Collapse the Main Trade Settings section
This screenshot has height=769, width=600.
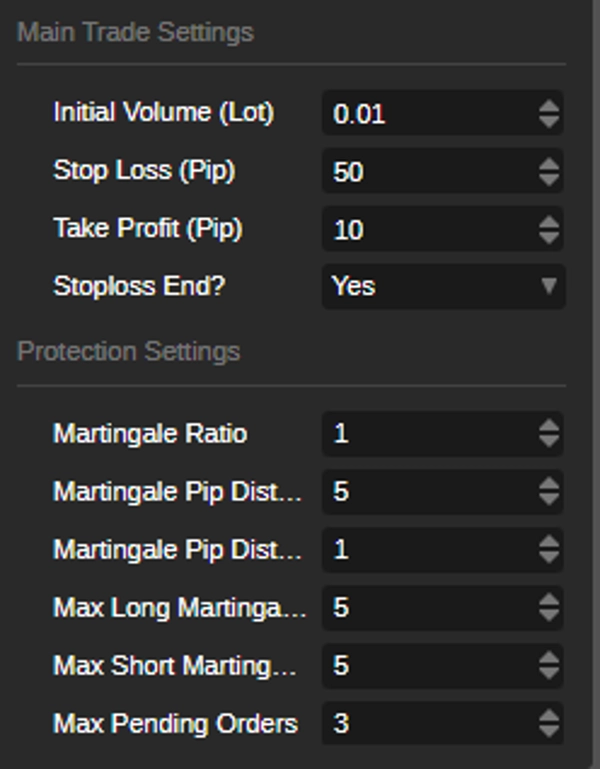pos(135,32)
